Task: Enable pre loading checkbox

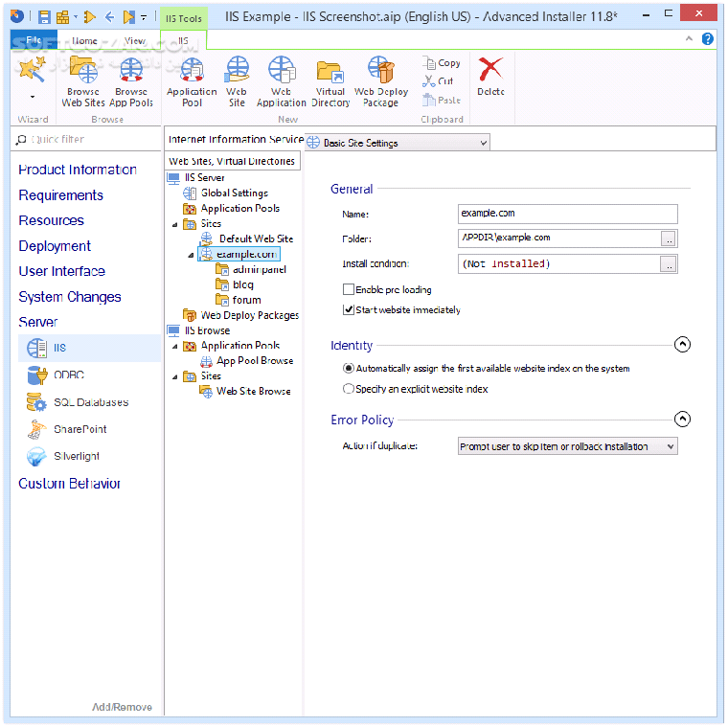Action: pyautogui.click(x=349, y=289)
